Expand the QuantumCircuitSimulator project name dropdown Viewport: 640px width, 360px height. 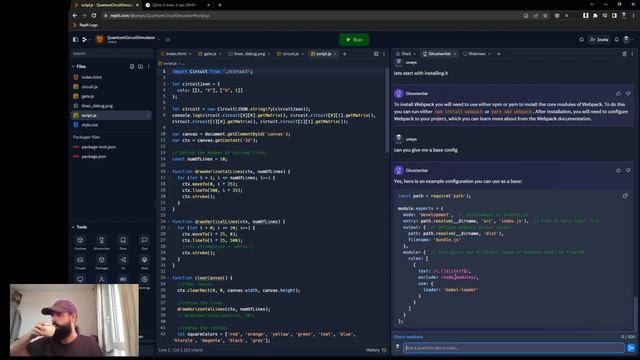coord(159,40)
